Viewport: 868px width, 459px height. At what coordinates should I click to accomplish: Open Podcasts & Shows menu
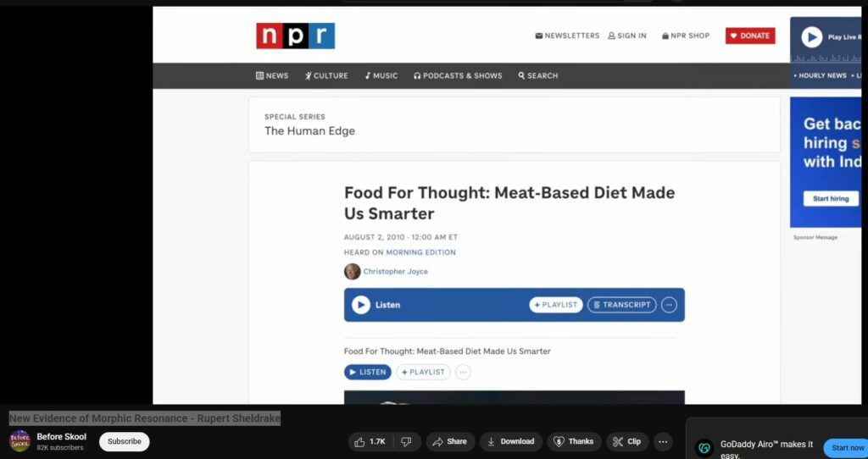(x=458, y=75)
